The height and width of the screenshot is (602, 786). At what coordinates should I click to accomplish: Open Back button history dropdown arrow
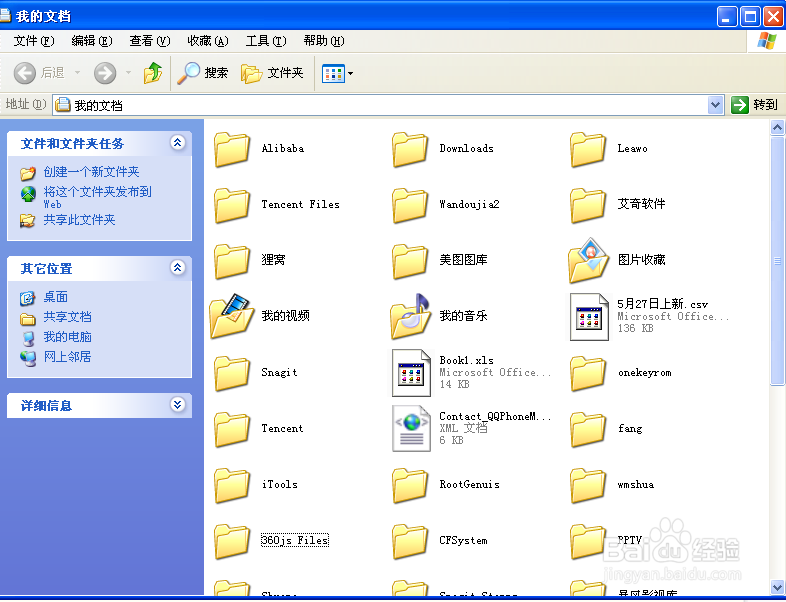point(77,73)
